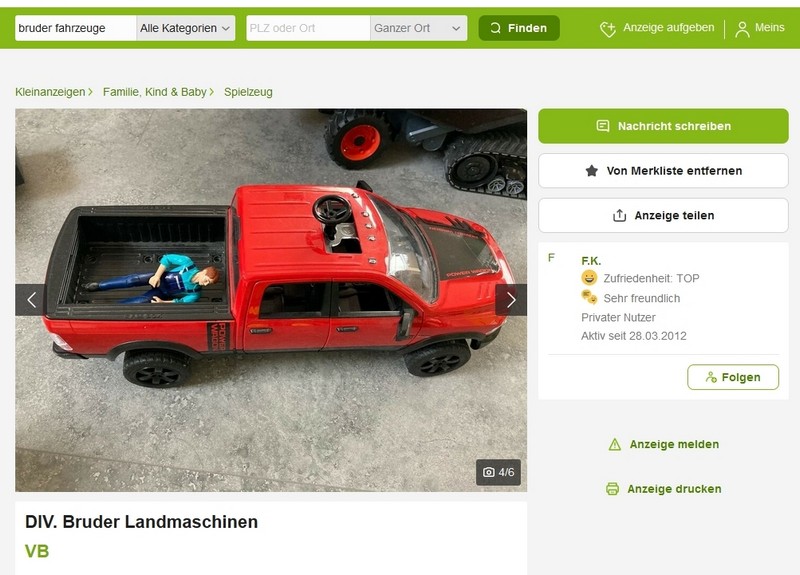
Task: Open the photo counter badge 4/6
Action: 498,472
